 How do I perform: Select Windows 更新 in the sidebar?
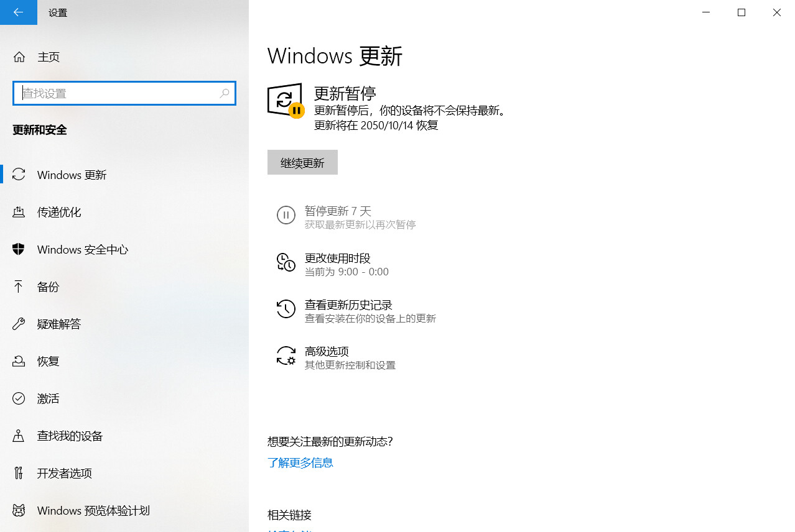click(x=124, y=175)
